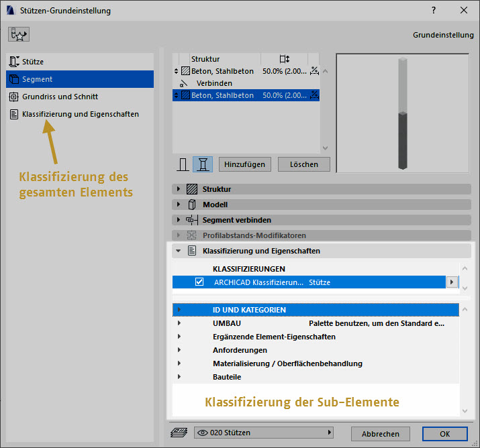Expand Materialisierung / Oberflächenbehandlung group

click(179, 363)
